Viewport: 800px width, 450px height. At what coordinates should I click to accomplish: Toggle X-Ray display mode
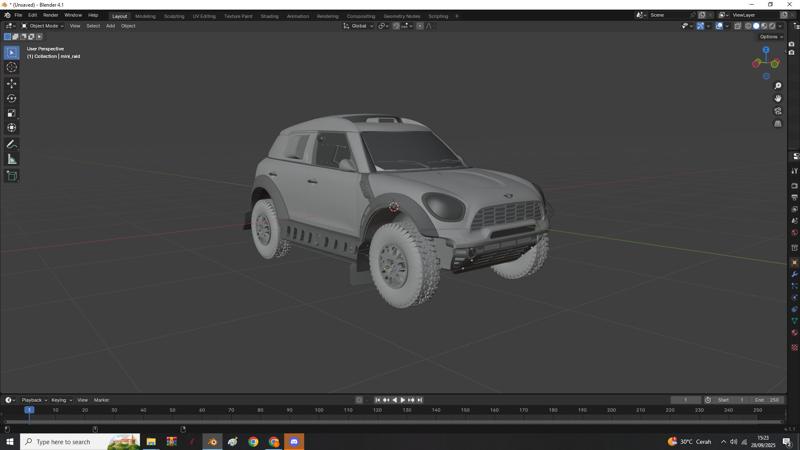738,26
